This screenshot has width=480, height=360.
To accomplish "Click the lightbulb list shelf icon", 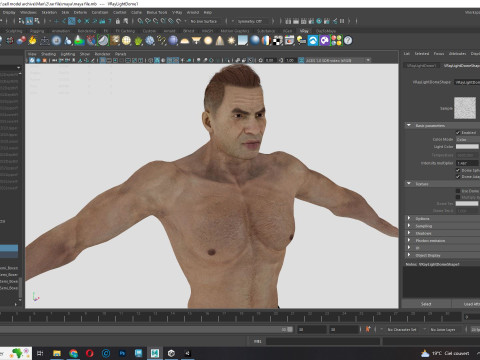I will (301, 41).
